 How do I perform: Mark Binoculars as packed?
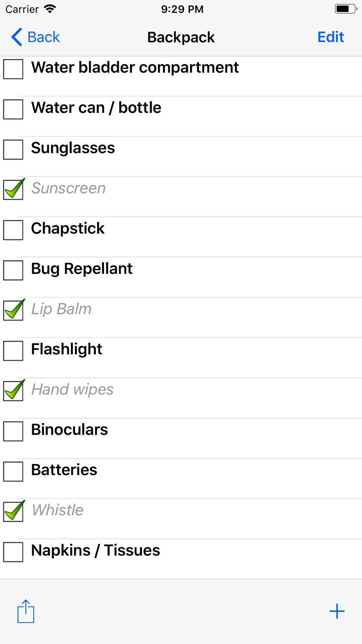(x=13, y=431)
